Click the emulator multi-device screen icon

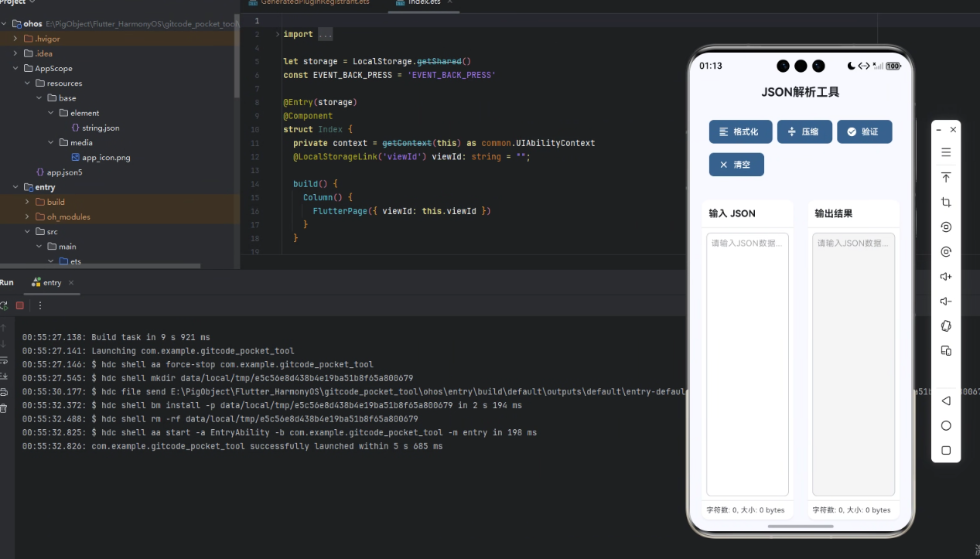946,351
